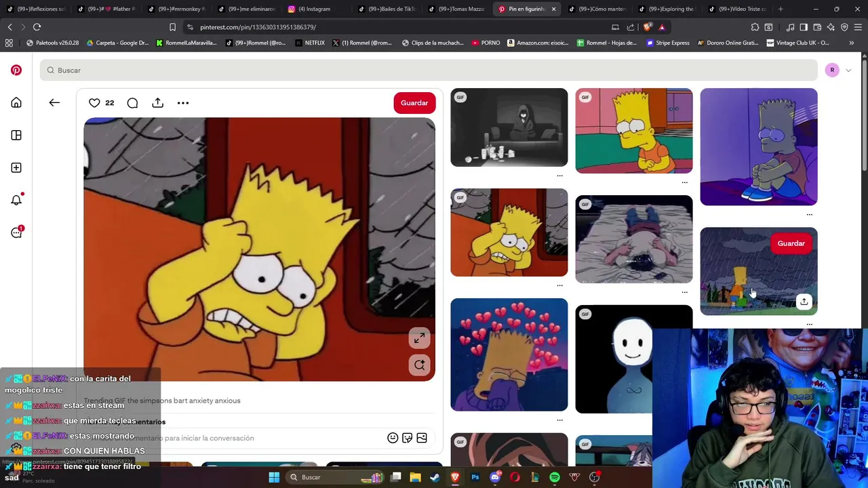
Task: Click the address bar URL
Action: [x=258, y=27]
